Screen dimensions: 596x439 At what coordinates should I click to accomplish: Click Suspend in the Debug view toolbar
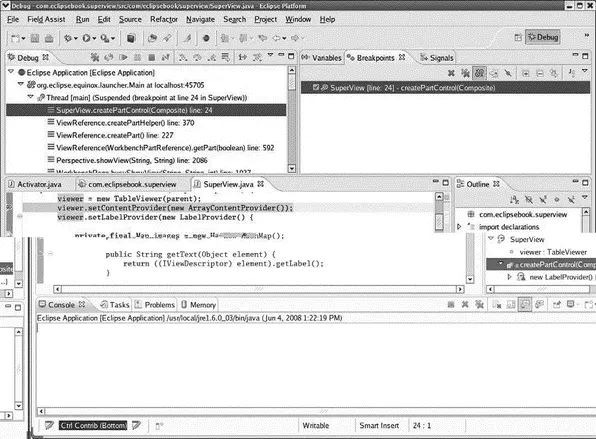pyautogui.click(x=137, y=57)
